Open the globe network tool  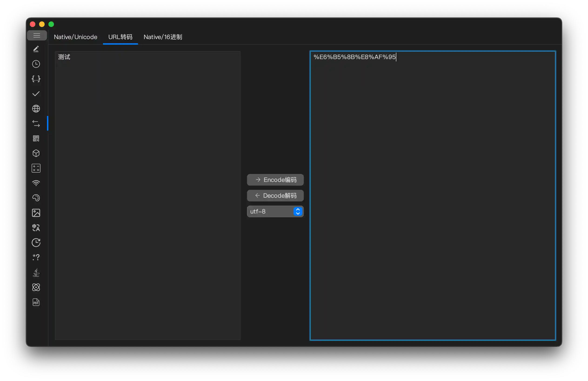[x=36, y=108]
